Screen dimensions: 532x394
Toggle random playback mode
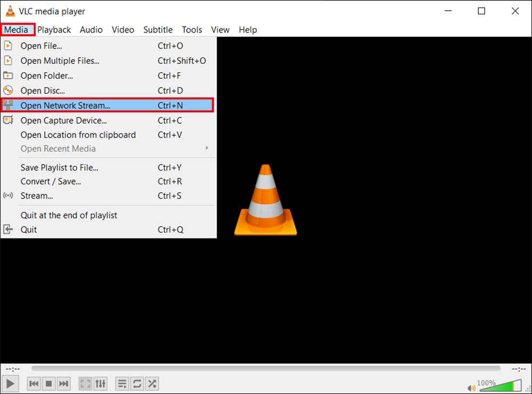(x=152, y=383)
